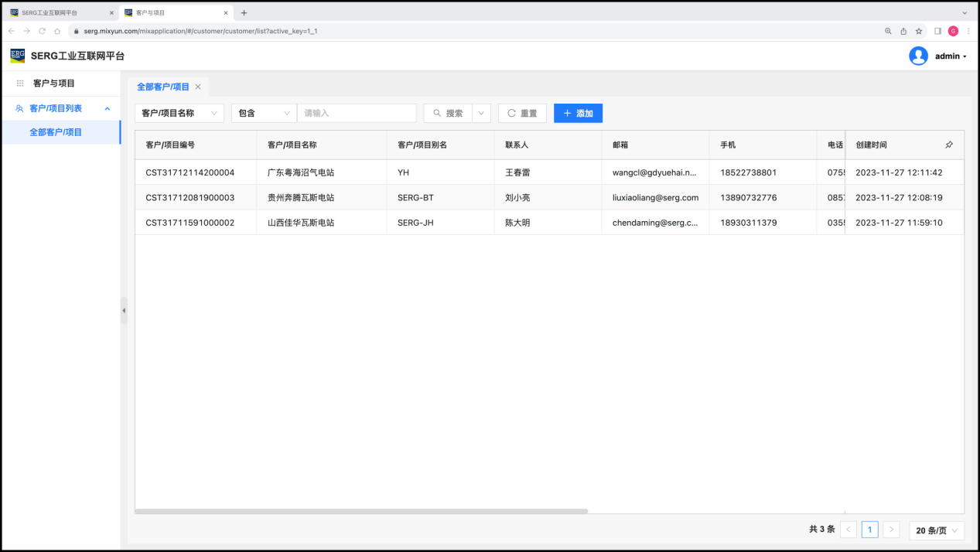Screen dimensions: 980x552
Task: Click the 重置 reset button
Action: click(x=522, y=113)
